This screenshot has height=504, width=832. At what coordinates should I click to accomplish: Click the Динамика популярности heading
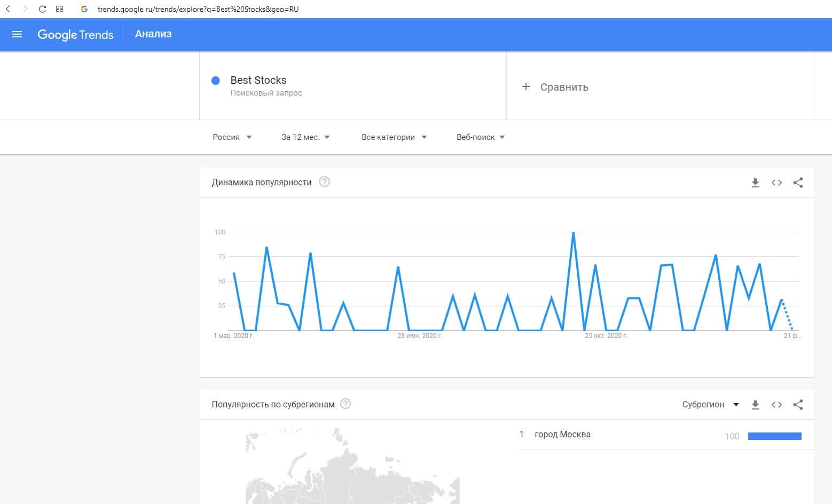pos(262,182)
